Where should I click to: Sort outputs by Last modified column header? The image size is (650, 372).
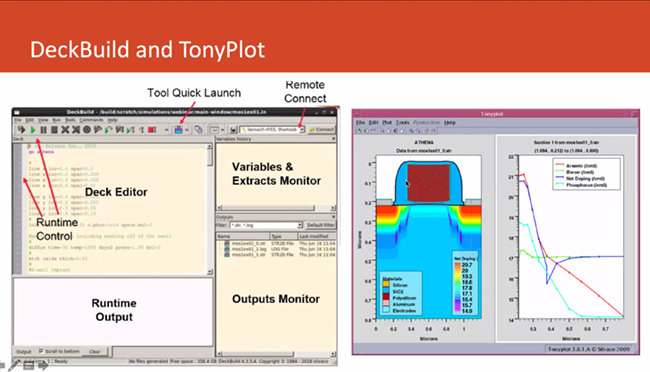[x=317, y=236]
